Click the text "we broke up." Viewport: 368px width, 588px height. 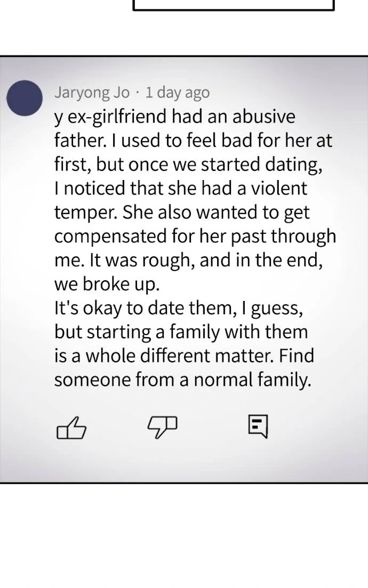(x=107, y=284)
